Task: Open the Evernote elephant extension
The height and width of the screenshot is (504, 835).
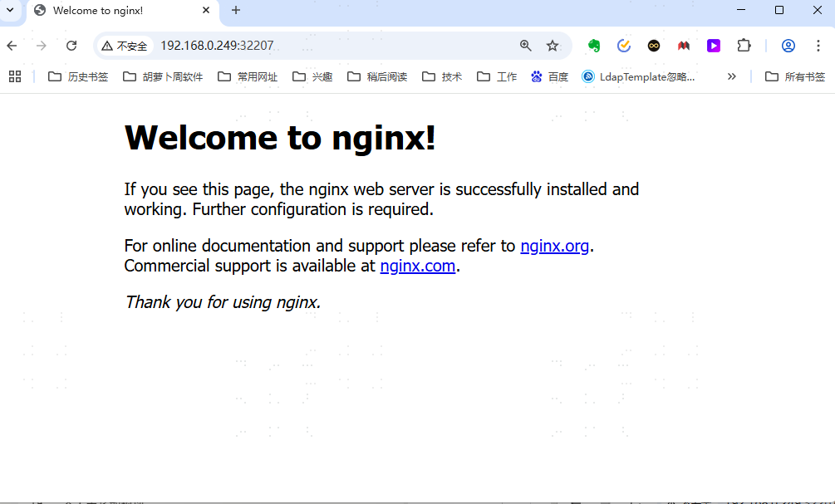Action: (594, 46)
